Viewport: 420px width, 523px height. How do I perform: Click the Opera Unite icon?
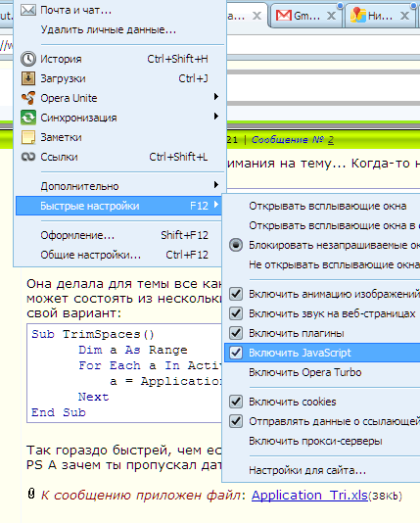(x=28, y=98)
